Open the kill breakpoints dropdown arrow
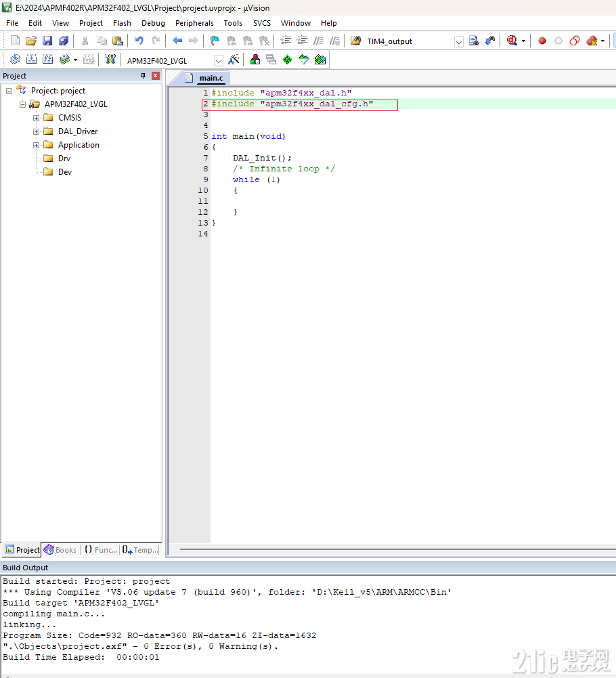Image resolution: width=616 pixels, height=678 pixels. point(602,41)
